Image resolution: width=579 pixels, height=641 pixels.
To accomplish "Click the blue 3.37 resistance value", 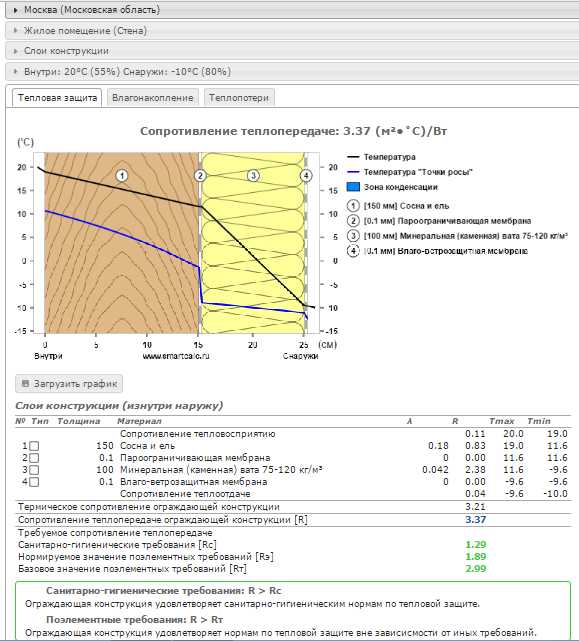I will pyautogui.click(x=476, y=520).
